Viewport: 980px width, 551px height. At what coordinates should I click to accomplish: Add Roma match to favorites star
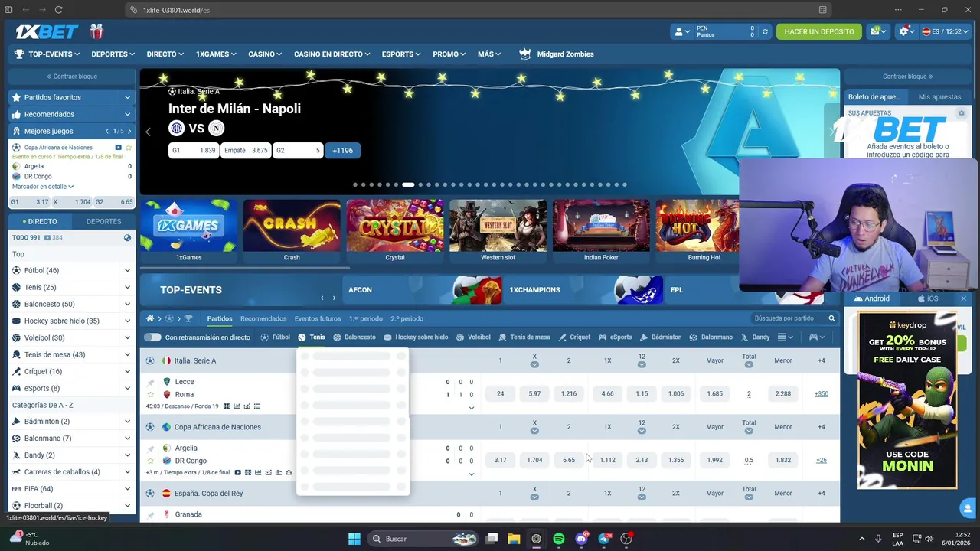pyautogui.click(x=150, y=395)
